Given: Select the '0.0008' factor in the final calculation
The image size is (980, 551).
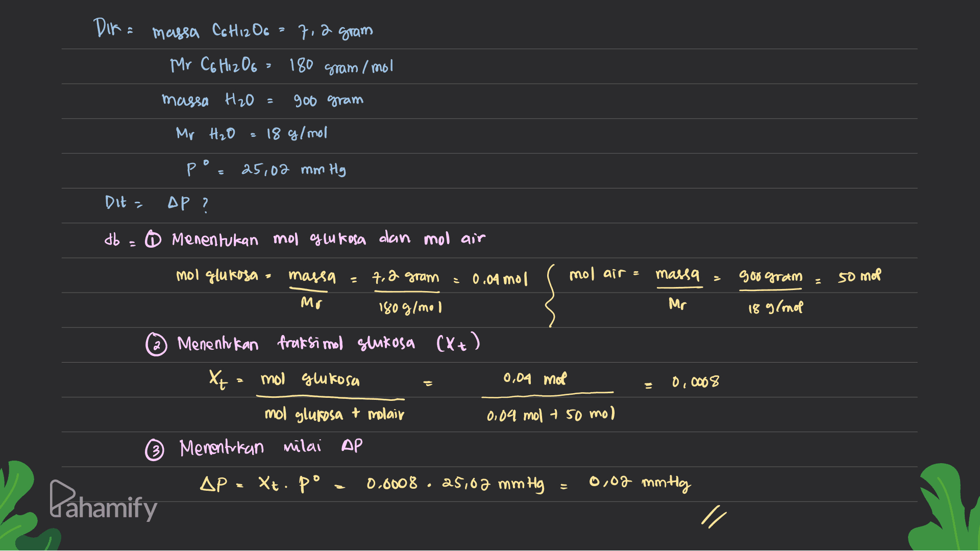Looking at the screenshot, I should pyautogui.click(x=391, y=483).
